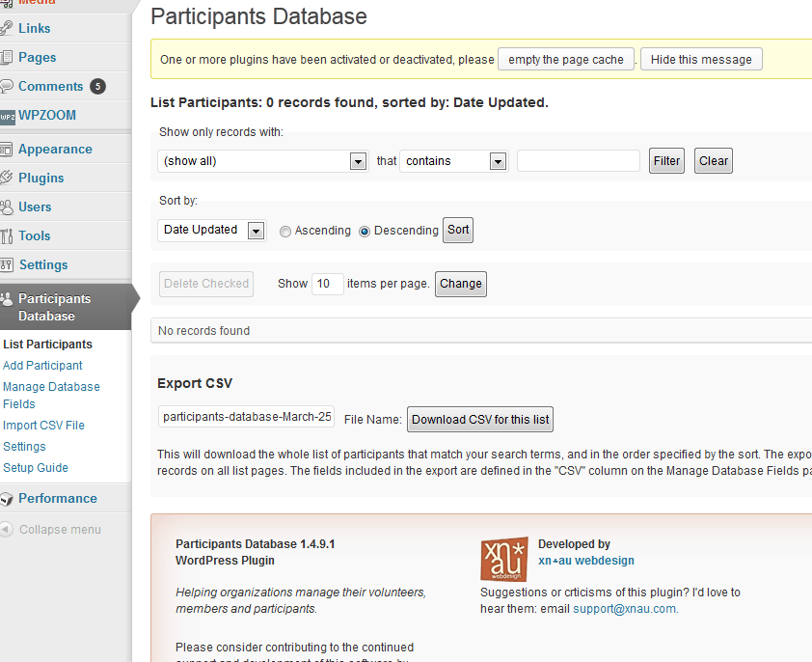Open Users menu item

tap(35, 207)
